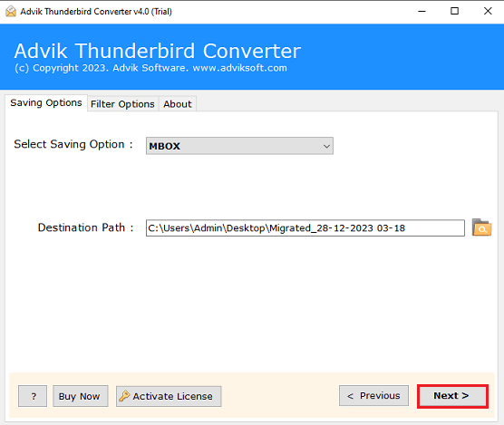The image size is (504, 425).
Task: Browse for destination folder icon
Action: point(481,227)
